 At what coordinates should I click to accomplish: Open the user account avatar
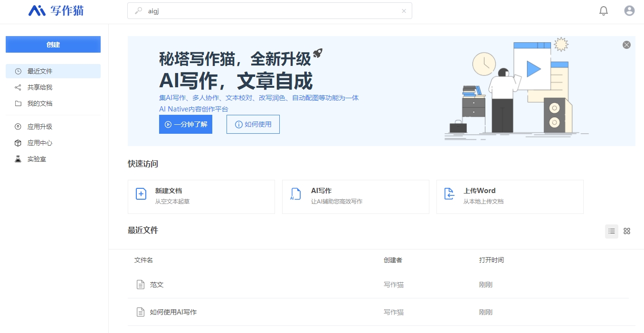[629, 10]
